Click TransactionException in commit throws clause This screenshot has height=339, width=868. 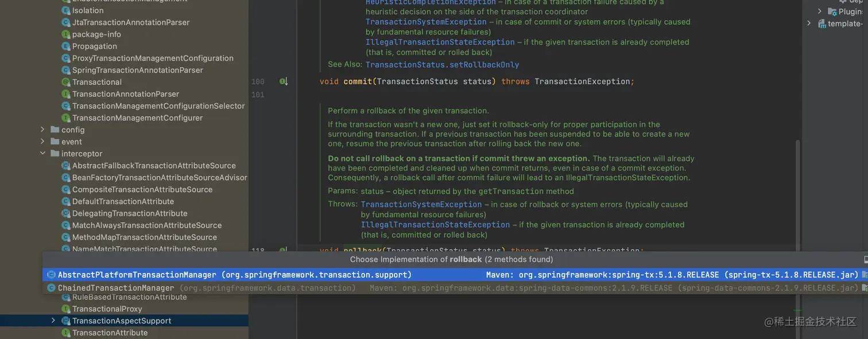583,81
